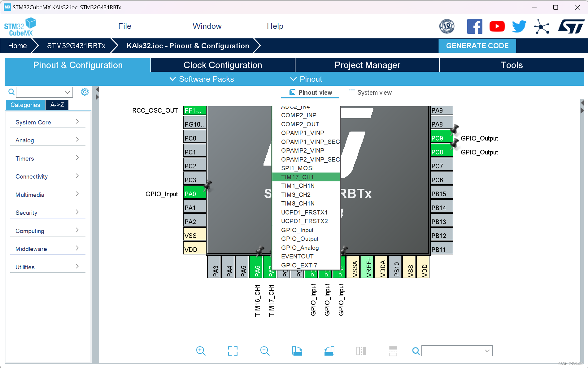
Task: Click the ST community network icon
Action: pyautogui.click(x=542, y=26)
